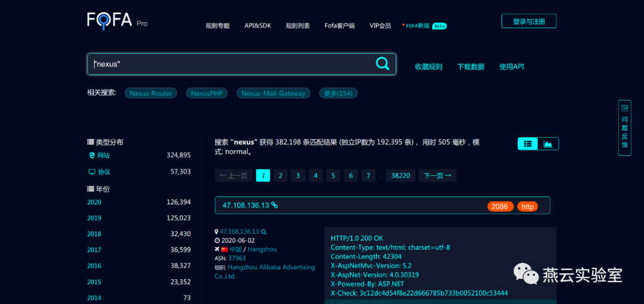Switch to chart statistics view icon
This screenshot has width=644, height=304.
coord(548,144)
